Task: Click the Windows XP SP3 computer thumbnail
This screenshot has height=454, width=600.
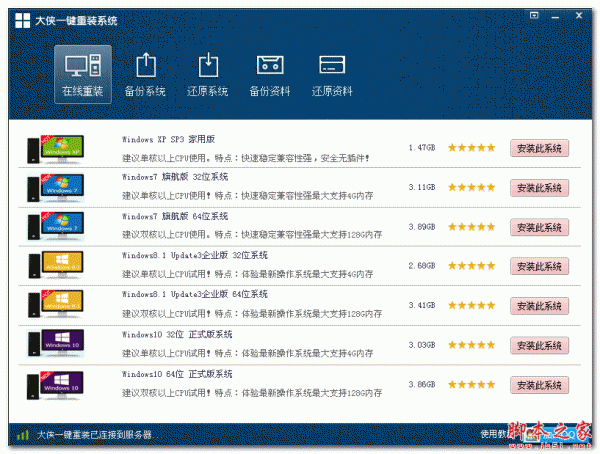Action: point(55,149)
